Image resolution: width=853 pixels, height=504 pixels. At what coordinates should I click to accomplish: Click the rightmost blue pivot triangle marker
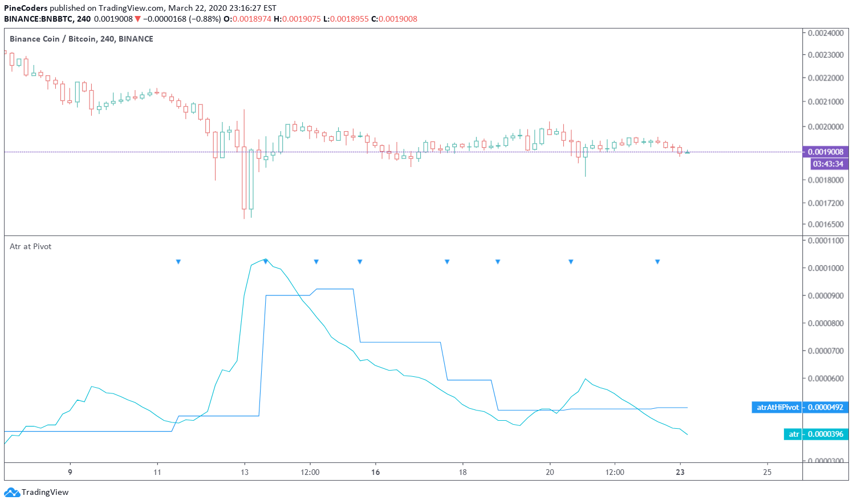657,262
